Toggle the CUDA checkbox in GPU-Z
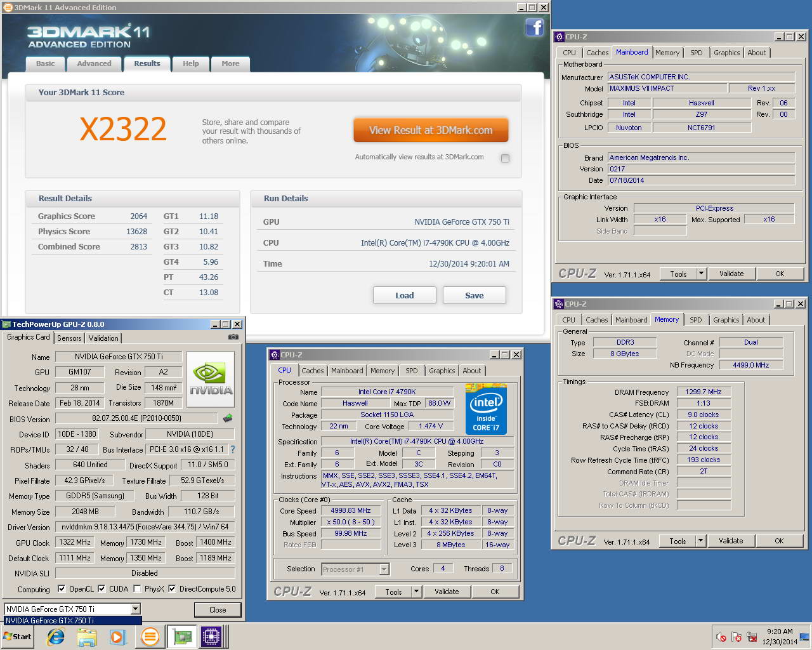This screenshot has height=650, width=812. tap(102, 589)
